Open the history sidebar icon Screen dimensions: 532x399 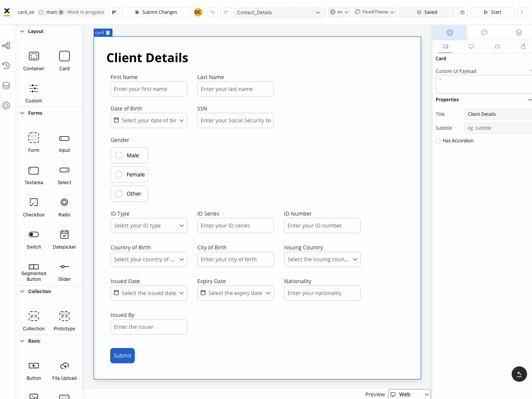pyautogui.click(x=6, y=66)
